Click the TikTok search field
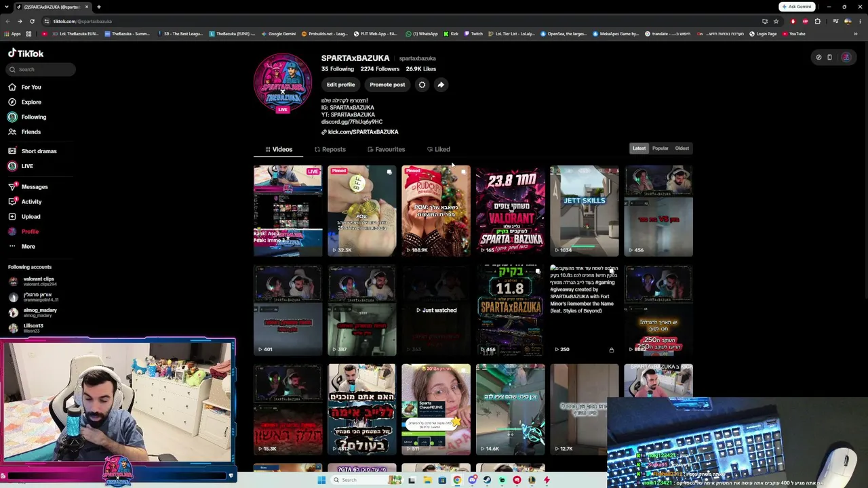The width and height of the screenshot is (868, 488). pyautogui.click(x=41, y=69)
